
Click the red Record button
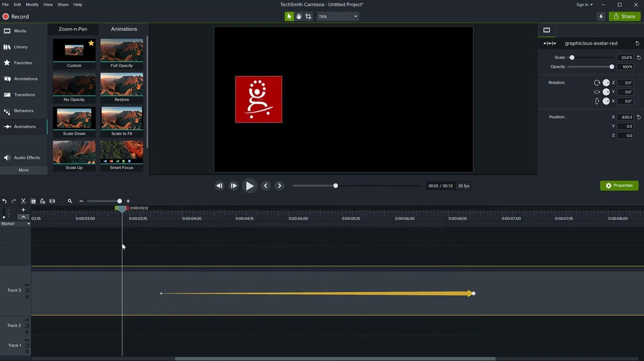click(x=5, y=16)
